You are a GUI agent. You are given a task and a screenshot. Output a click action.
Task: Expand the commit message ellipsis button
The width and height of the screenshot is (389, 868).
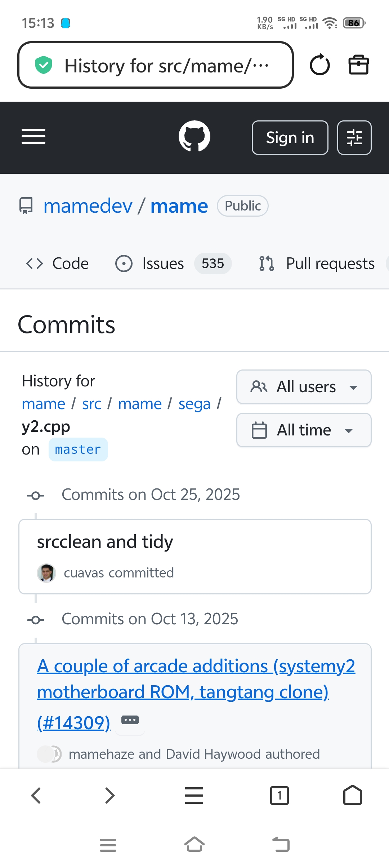coord(130,720)
